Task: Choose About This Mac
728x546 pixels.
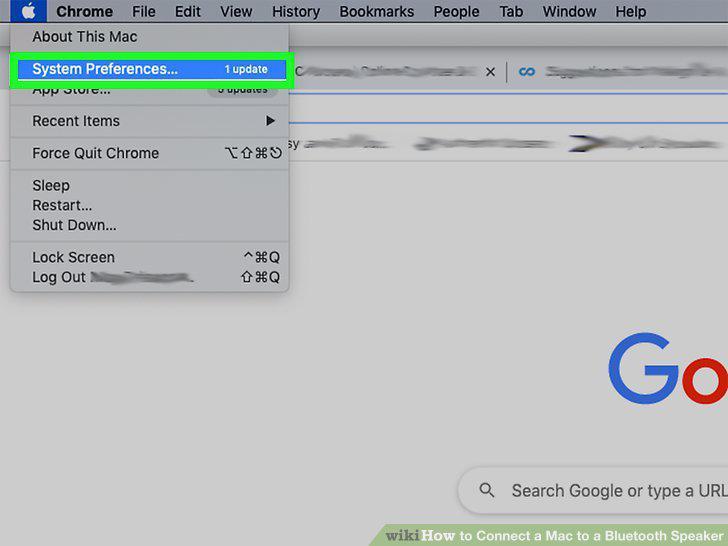Action: point(150,37)
